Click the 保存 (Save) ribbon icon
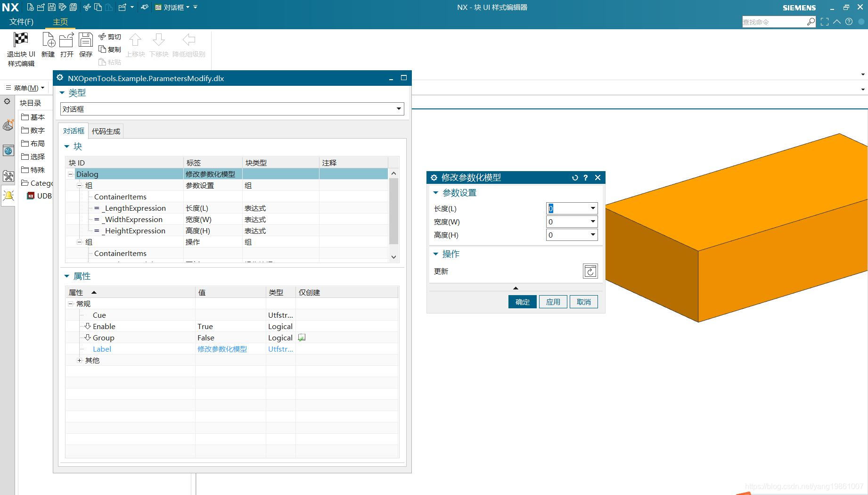Viewport: 868px width, 495px height. click(x=85, y=40)
